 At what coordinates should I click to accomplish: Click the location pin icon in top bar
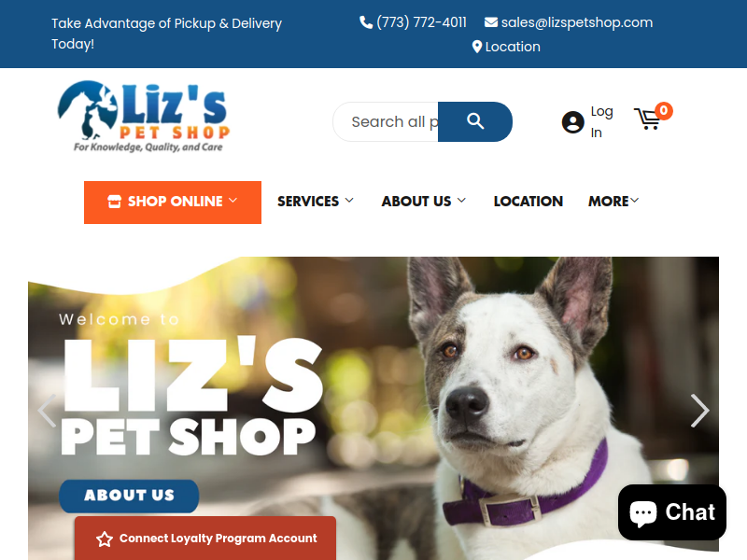476,47
